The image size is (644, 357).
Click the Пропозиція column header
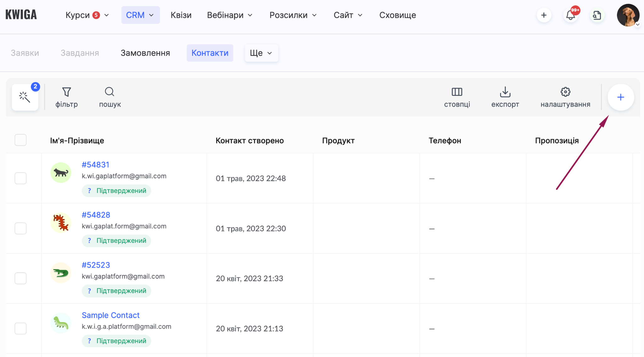point(557,141)
